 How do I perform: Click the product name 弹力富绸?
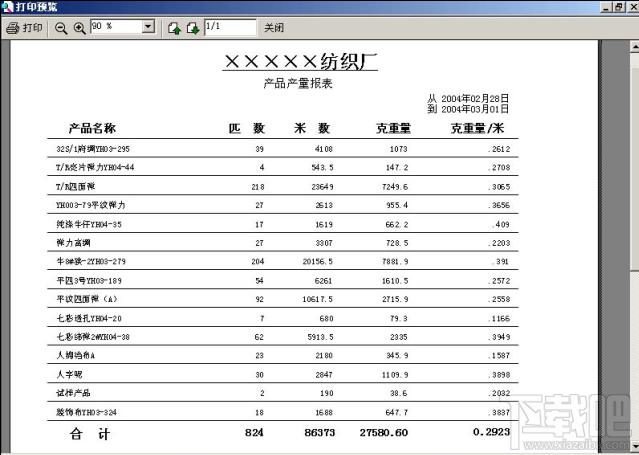pyautogui.click(x=73, y=243)
